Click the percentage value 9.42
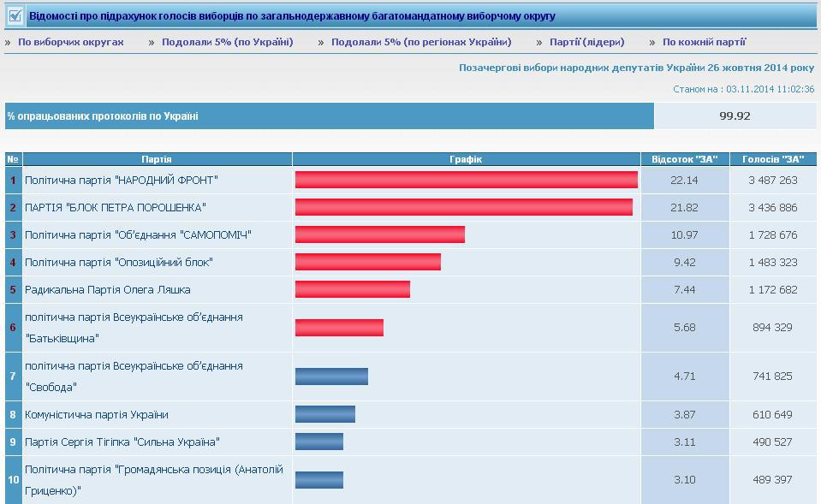Viewport: 821px width, 504px height. [684, 262]
